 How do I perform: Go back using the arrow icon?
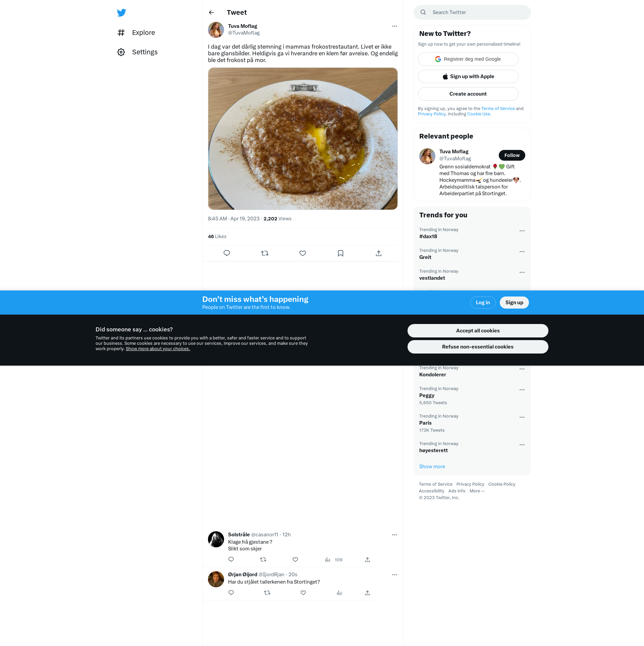coord(211,12)
